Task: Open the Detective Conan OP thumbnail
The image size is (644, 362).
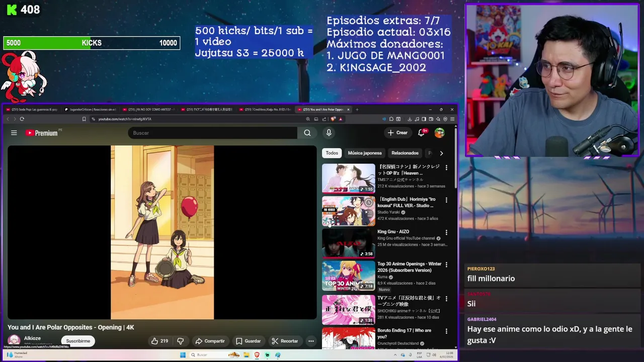Action: coord(349,178)
